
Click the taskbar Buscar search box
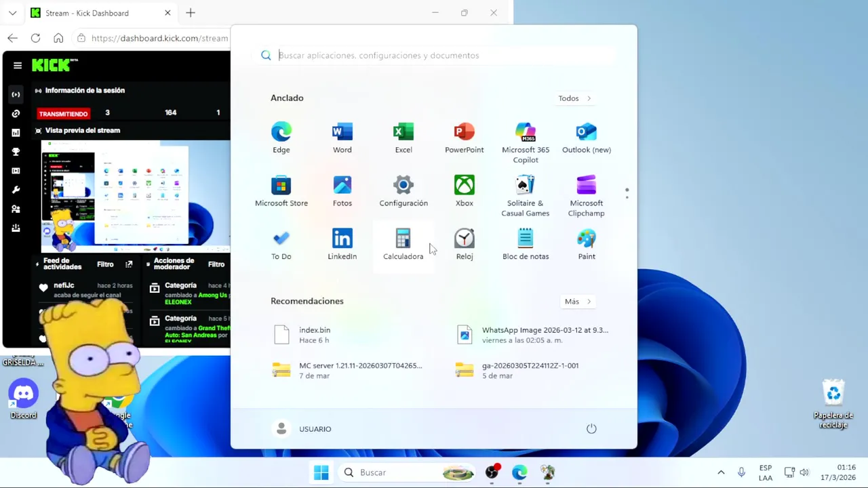coord(407,472)
